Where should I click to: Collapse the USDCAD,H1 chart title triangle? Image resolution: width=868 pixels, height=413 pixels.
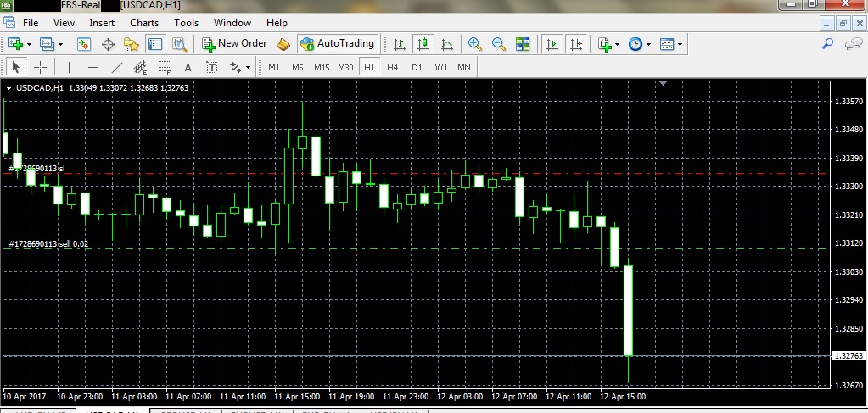[8, 88]
